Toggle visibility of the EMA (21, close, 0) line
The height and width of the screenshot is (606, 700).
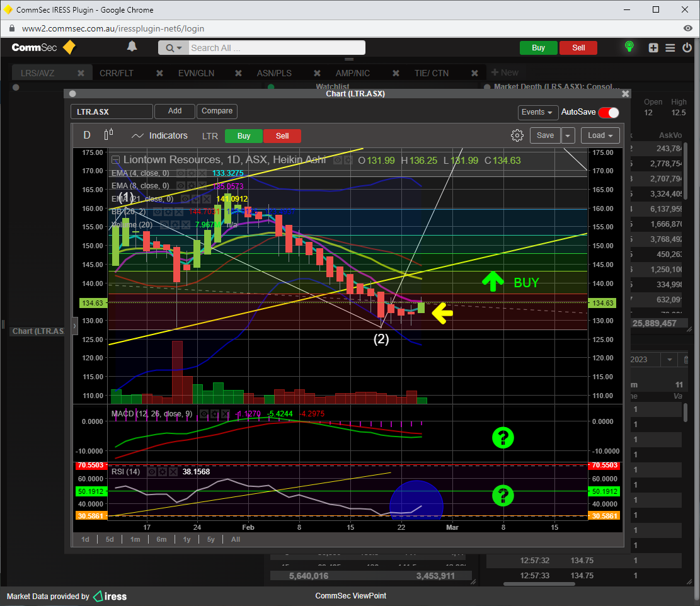click(185, 198)
